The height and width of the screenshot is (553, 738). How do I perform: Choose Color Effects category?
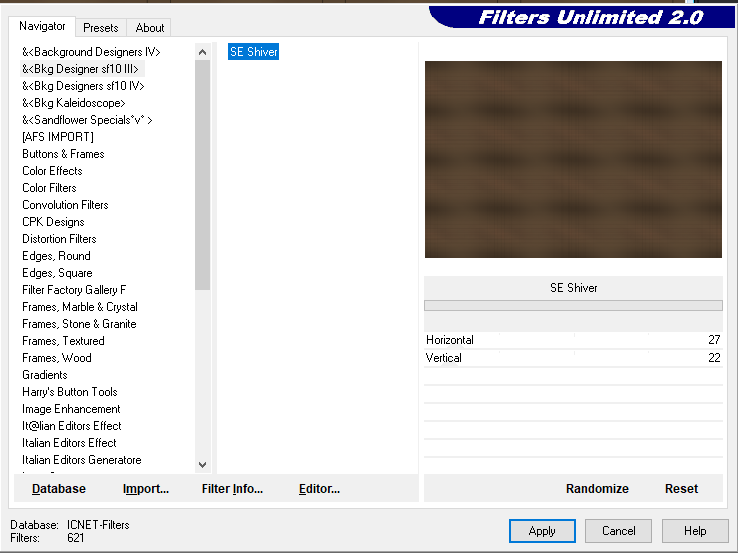pos(52,171)
